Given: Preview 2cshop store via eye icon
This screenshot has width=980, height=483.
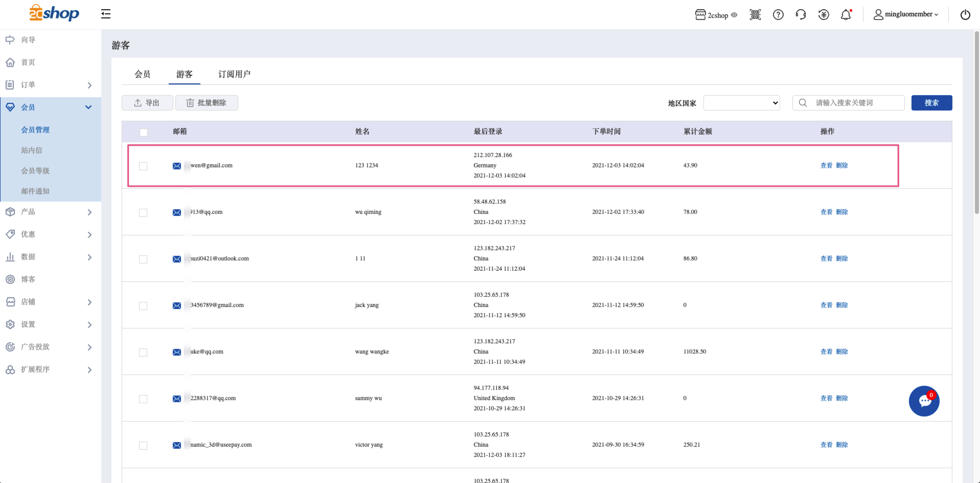Looking at the screenshot, I should [x=734, y=15].
